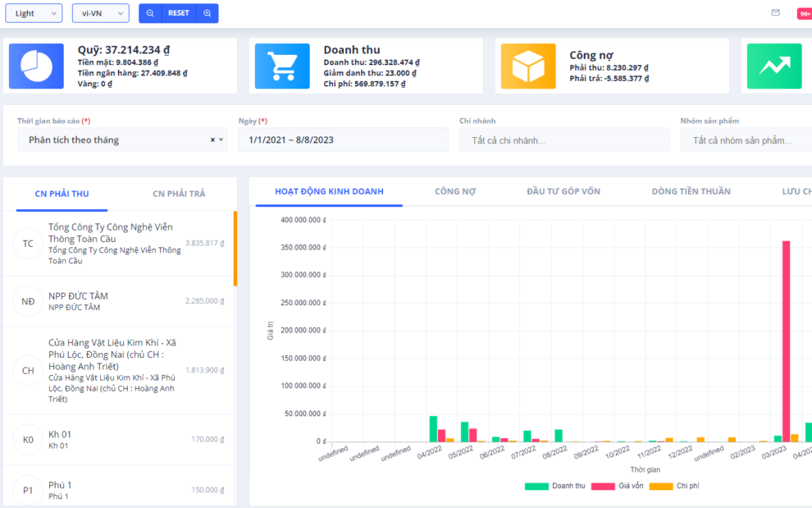
Task: Click the green trending arrow icon
Action: [x=774, y=66]
